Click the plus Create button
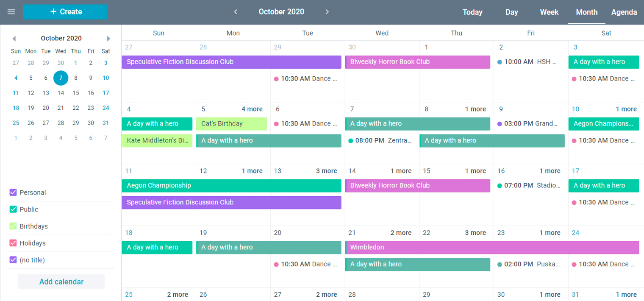This screenshot has width=644, height=301. pos(65,12)
